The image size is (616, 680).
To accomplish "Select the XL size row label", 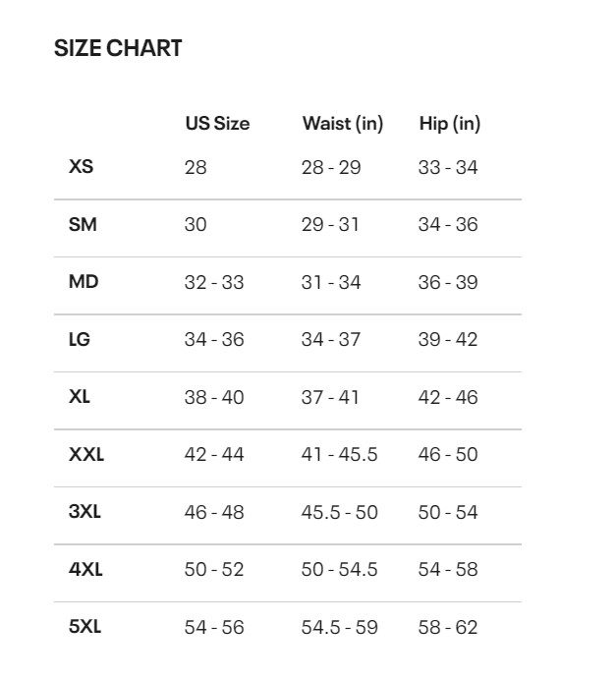I will 81,397.
